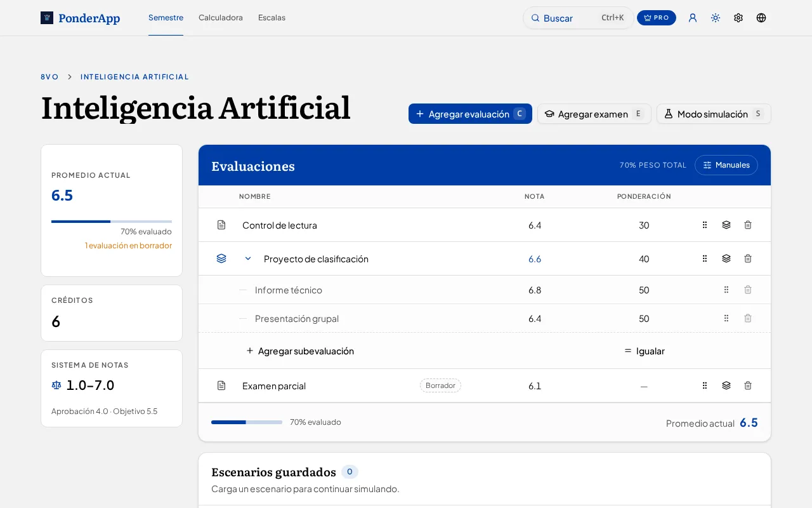The width and height of the screenshot is (812, 508).
Task: Go to the 8VO breadcrumb
Action: 49,77
